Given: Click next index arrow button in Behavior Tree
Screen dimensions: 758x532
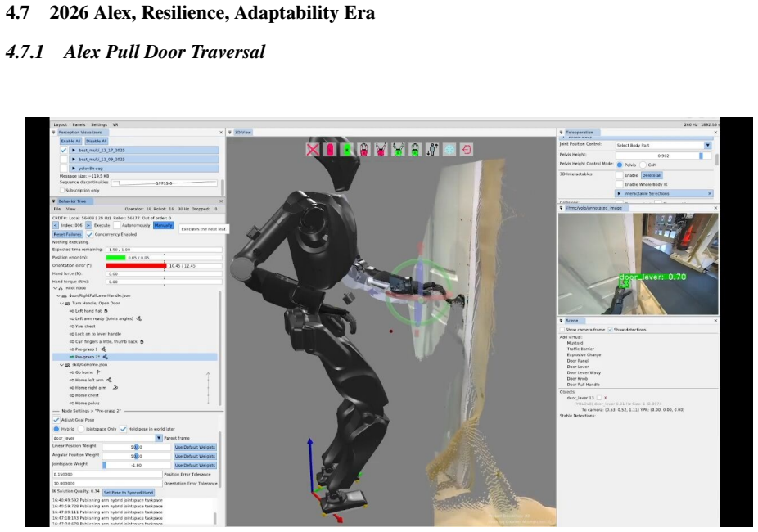Looking at the screenshot, I should coord(88,225).
